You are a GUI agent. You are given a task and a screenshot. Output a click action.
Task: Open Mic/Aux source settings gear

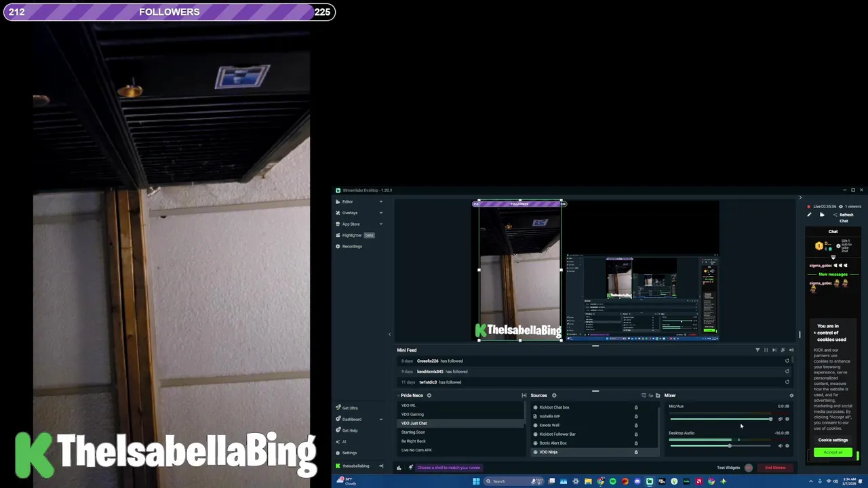pyautogui.click(x=787, y=419)
